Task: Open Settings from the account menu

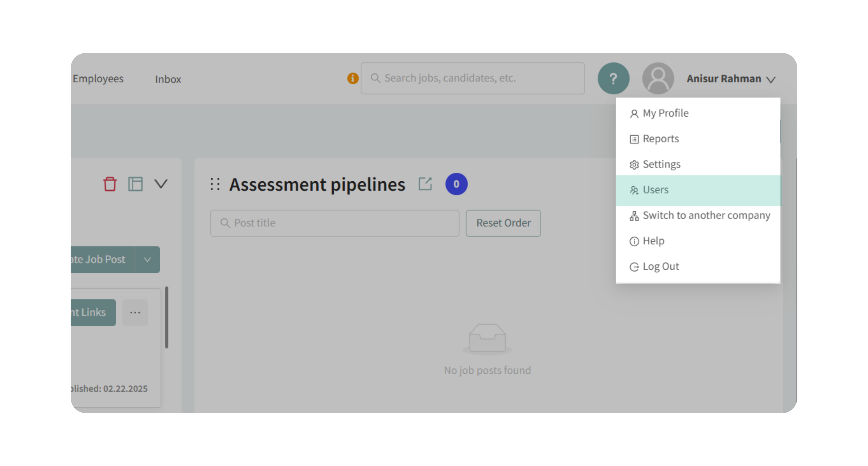Action: (661, 165)
